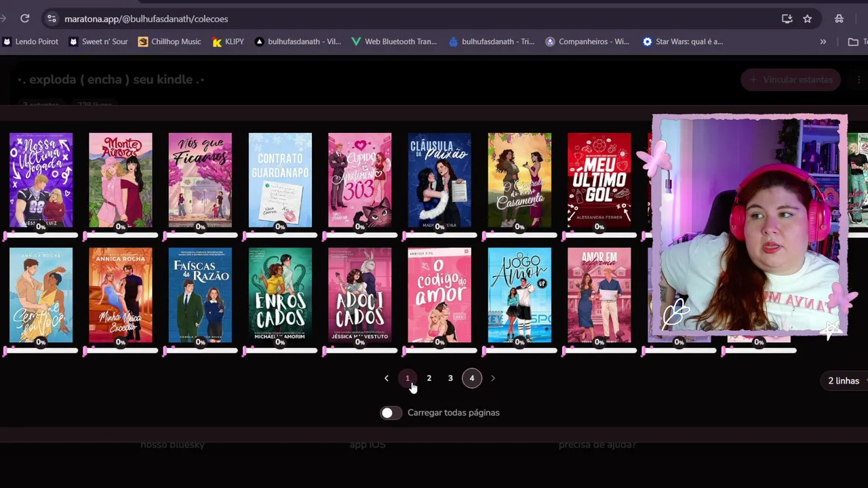The width and height of the screenshot is (868, 488).
Task: Open the bulhufasdanath - Tri... bookmark
Action: click(492, 41)
